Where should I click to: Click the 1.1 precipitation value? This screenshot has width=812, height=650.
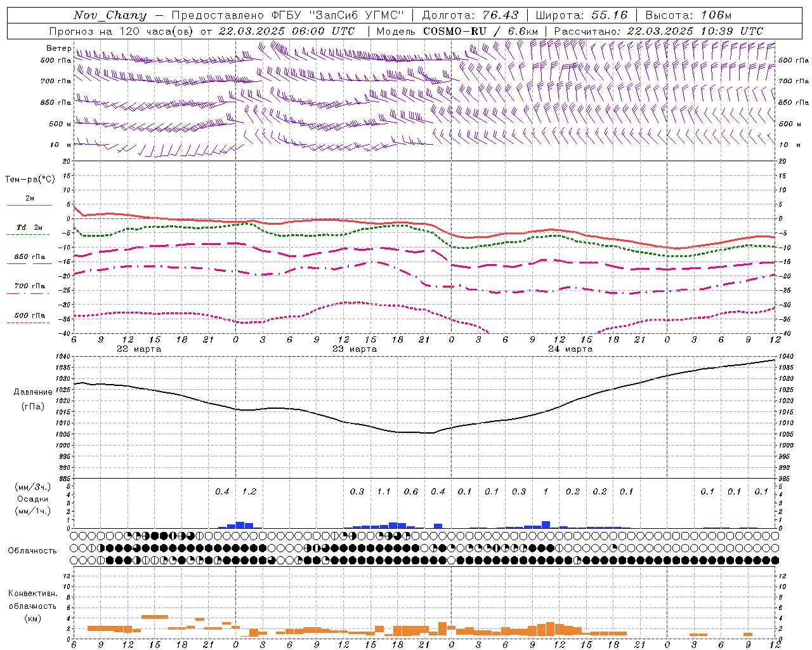(384, 491)
